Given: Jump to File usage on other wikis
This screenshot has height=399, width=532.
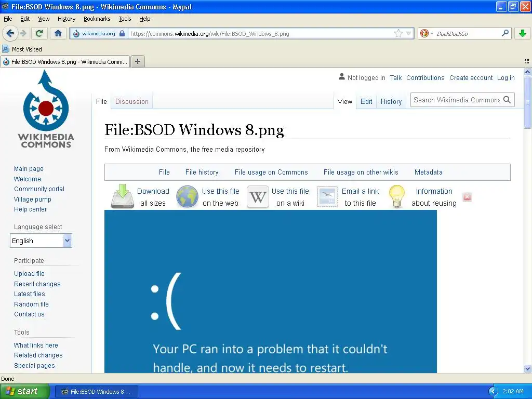Looking at the screenshot, I should (361, 172).
